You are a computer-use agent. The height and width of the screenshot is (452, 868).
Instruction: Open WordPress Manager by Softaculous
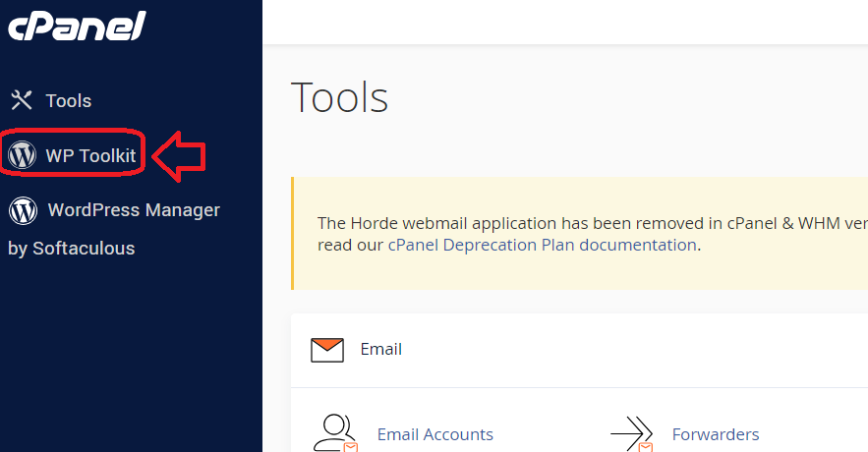[x=114, y=229]
